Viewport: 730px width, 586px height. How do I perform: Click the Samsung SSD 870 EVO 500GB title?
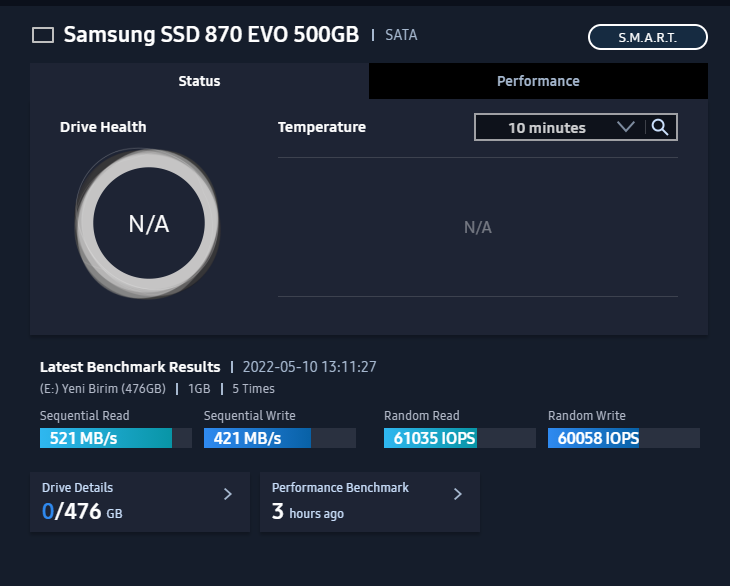point(211,34)
